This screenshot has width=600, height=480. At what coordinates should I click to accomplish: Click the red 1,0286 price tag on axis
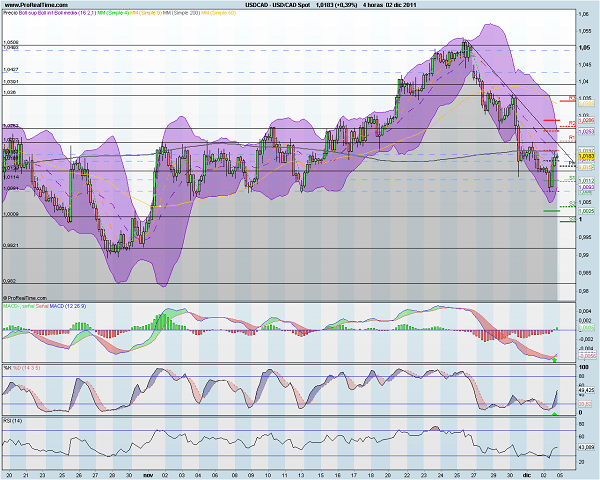click(x=586, y=121)
